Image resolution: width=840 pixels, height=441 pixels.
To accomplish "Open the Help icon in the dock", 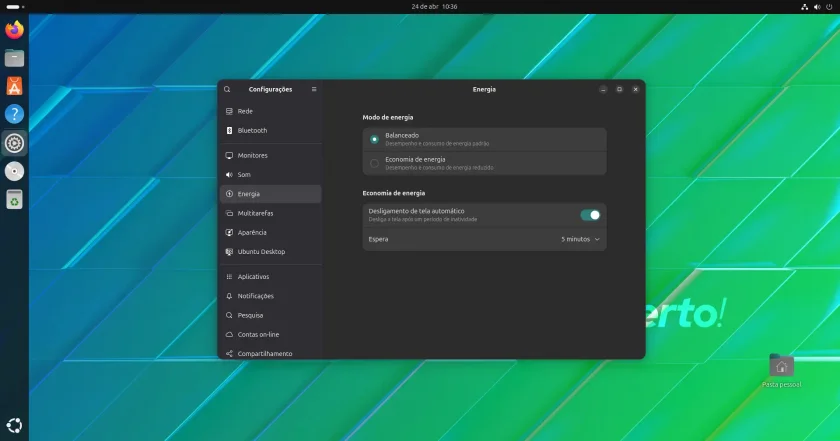I will pos(14,114).
